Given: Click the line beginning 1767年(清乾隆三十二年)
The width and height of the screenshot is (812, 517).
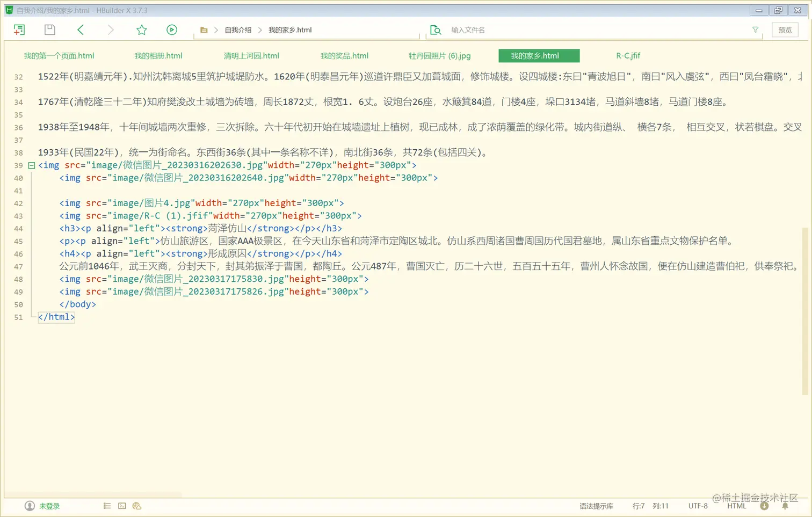Looking at the screenshot, I should (x=383, y=102).
